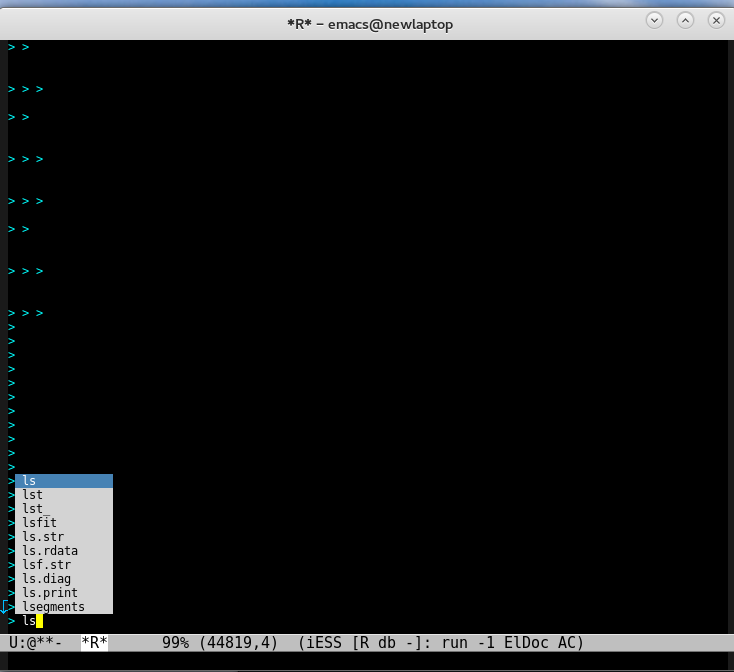
Task: Click the 99% buffer position indicator
Action: click(x=176, y=643)
